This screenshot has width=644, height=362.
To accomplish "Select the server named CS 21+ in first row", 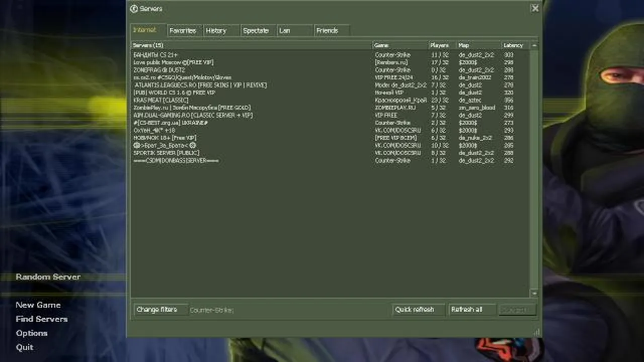I will point(330,55).
